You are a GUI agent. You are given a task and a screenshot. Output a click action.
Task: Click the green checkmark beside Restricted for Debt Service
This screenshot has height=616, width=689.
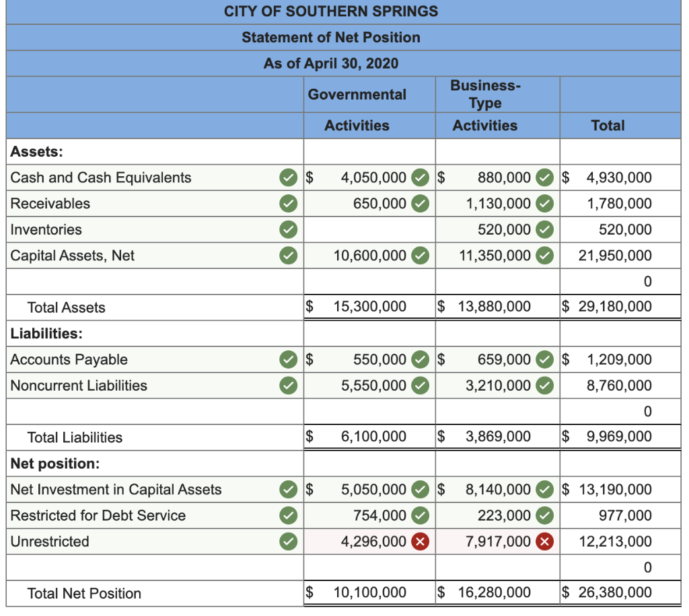288,515
